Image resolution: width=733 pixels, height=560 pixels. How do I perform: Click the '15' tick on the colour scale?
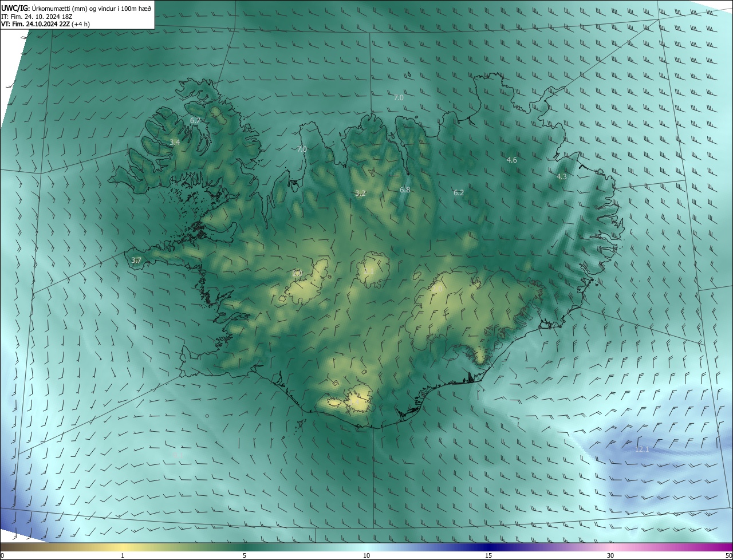point(488,555)
